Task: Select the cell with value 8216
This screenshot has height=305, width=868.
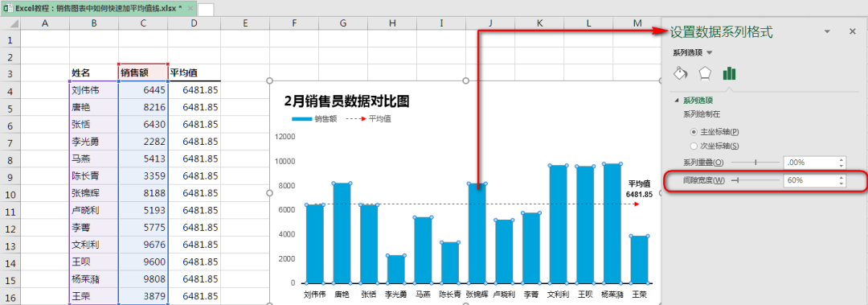Action: point(143,107)
